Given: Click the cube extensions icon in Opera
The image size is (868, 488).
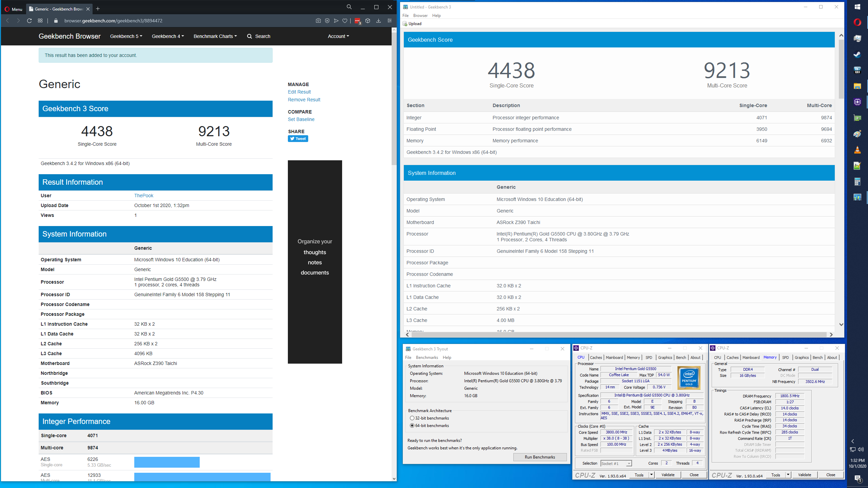Looking at the screenshot, I should pyautogui.click(x=368, y=21).
